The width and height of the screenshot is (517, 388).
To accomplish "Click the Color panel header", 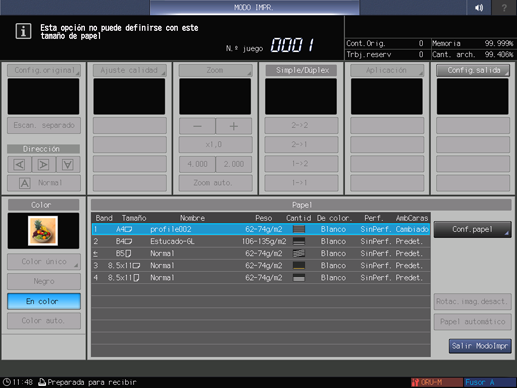I will [x=44, y=205].
